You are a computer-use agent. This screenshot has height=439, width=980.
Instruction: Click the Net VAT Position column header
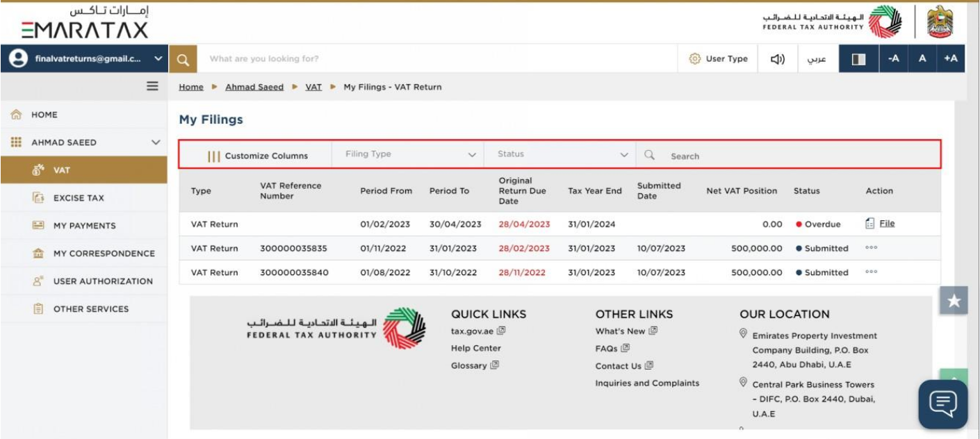point(742,191)
